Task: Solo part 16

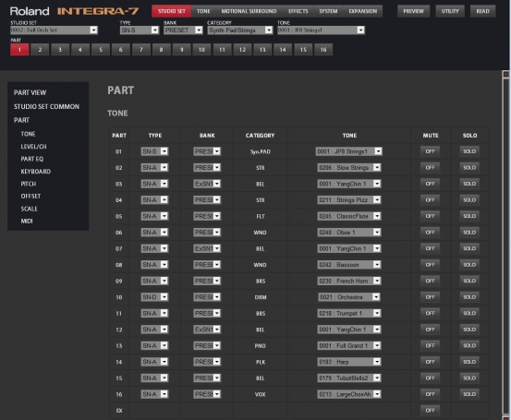Action: [469, 394]
